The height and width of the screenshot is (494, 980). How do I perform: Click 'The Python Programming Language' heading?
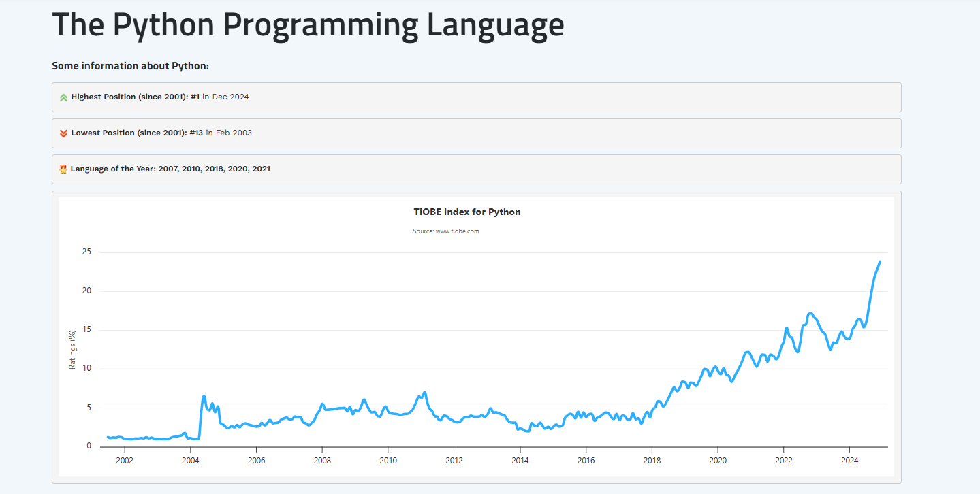pos(308,24)
